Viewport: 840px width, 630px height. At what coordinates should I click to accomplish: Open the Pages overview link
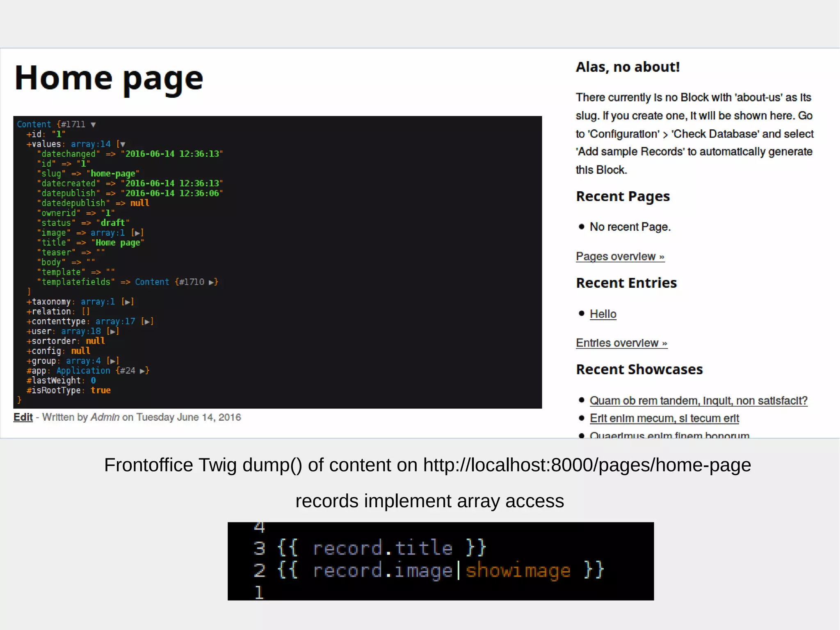(x=620, y=257)
